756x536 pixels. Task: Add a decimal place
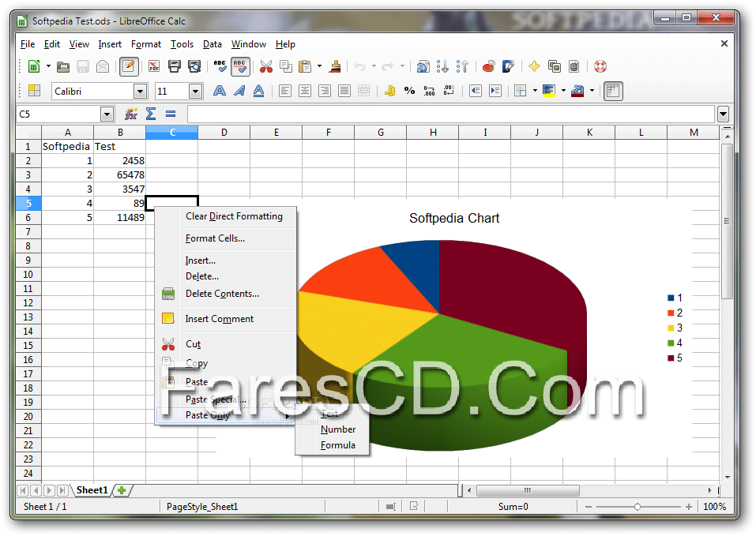429,91
